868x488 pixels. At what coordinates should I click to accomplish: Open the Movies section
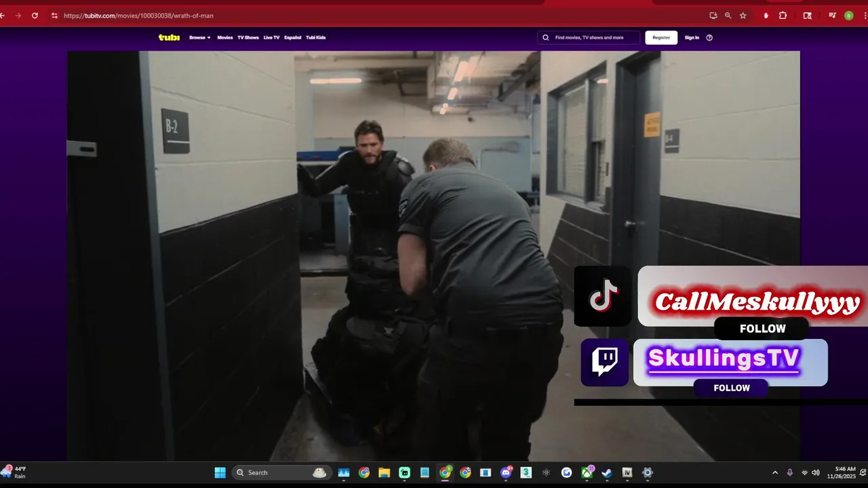225,38
